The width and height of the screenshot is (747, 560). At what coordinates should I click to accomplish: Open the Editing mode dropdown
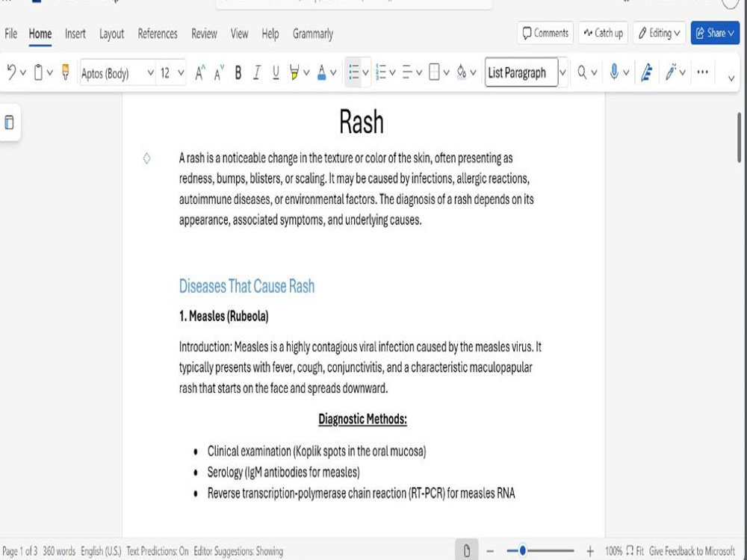[x=659, y=33]
